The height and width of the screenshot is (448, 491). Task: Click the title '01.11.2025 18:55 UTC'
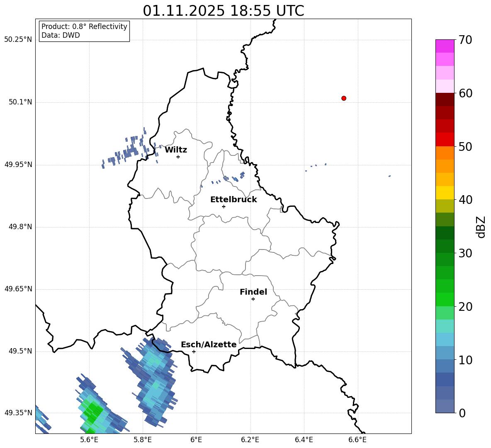(224, 11)
